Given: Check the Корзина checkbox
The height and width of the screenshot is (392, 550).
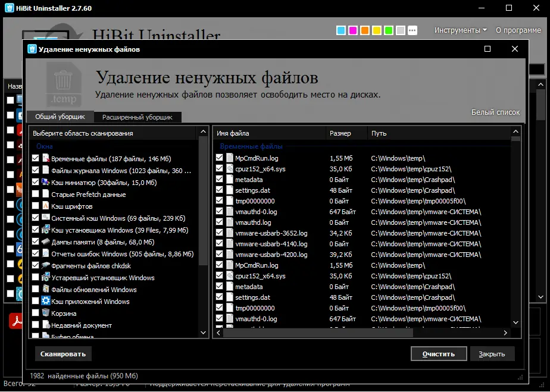Looking at the screenshot, I should (x=36, y=313).
